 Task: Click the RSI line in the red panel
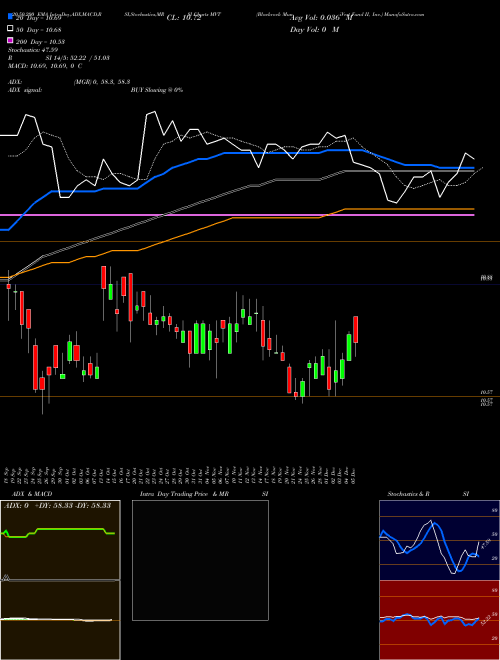pos(429,619)
